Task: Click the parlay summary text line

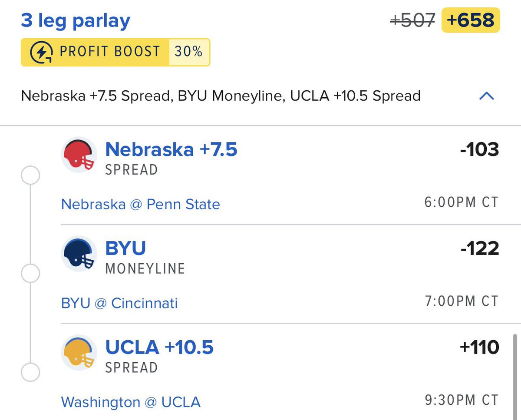Action: click(221, 96)
